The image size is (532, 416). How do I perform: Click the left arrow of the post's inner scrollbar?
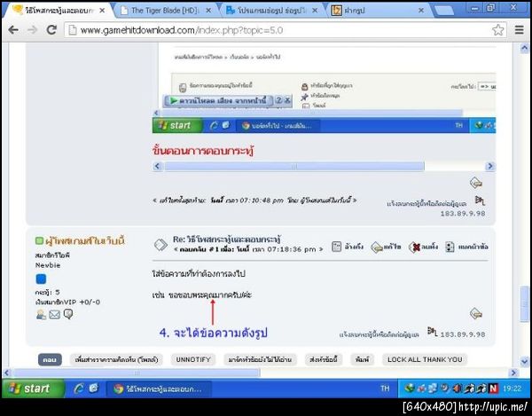157,166
